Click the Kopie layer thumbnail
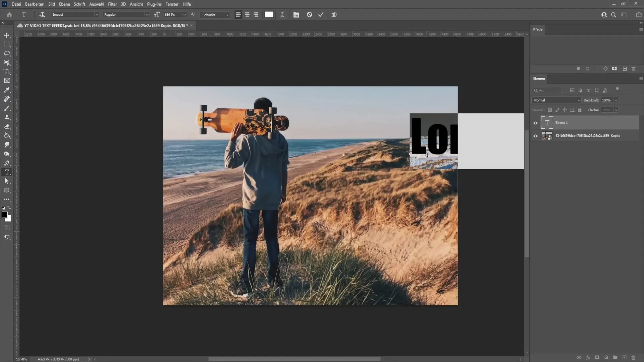 [x=547, y=136]
